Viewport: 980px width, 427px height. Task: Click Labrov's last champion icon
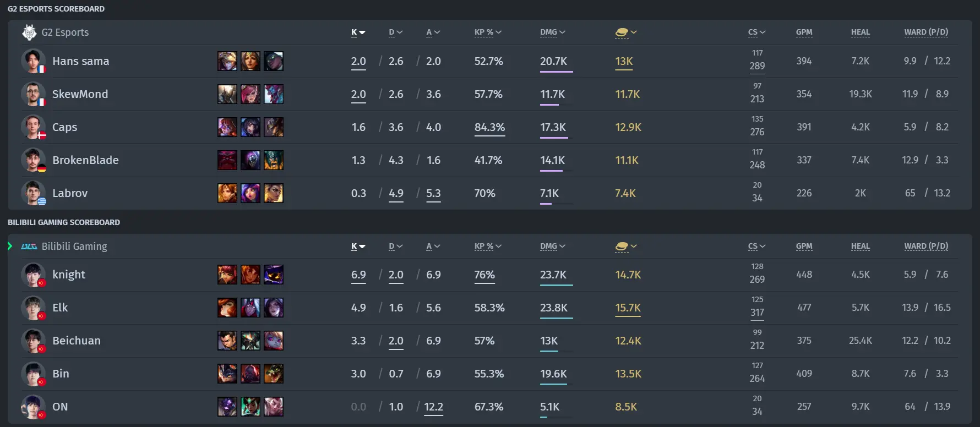click(x=274, y=193)
